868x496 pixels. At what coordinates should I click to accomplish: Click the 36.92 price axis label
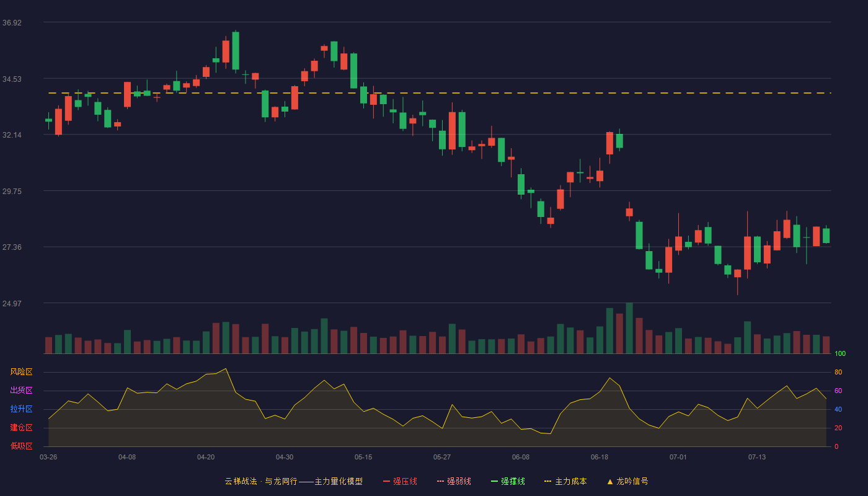tap(12, 23)
